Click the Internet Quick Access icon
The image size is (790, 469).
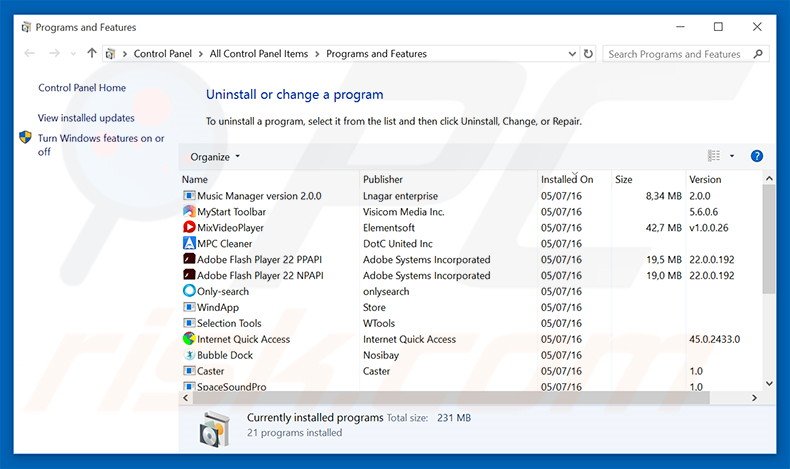189,339
